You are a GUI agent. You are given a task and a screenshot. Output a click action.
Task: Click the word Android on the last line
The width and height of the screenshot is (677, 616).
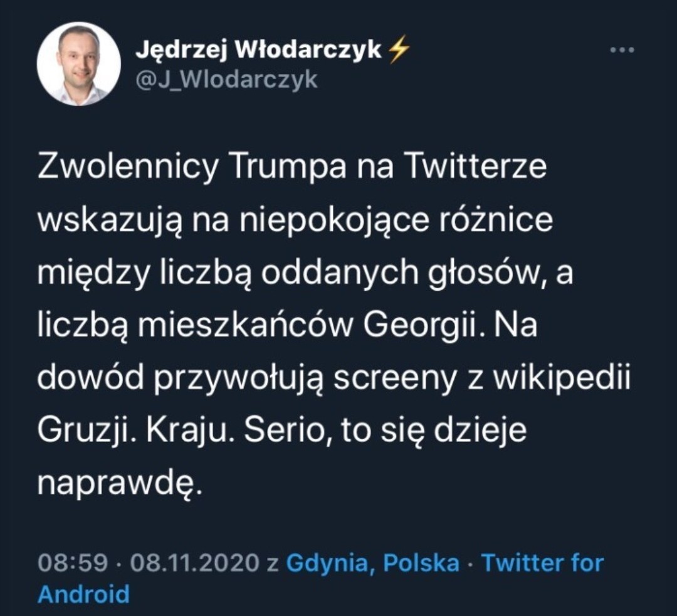(83, 593)
